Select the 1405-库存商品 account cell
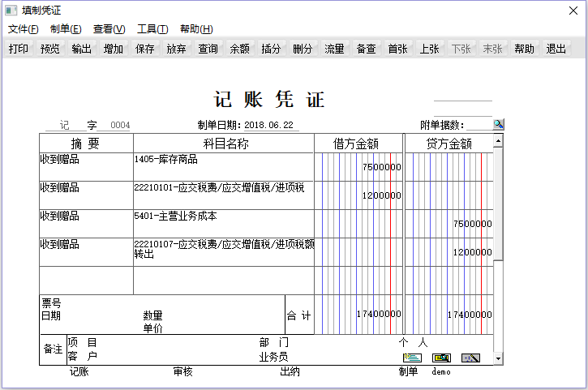This screenshot has width=588, height=390. [224, 167]
